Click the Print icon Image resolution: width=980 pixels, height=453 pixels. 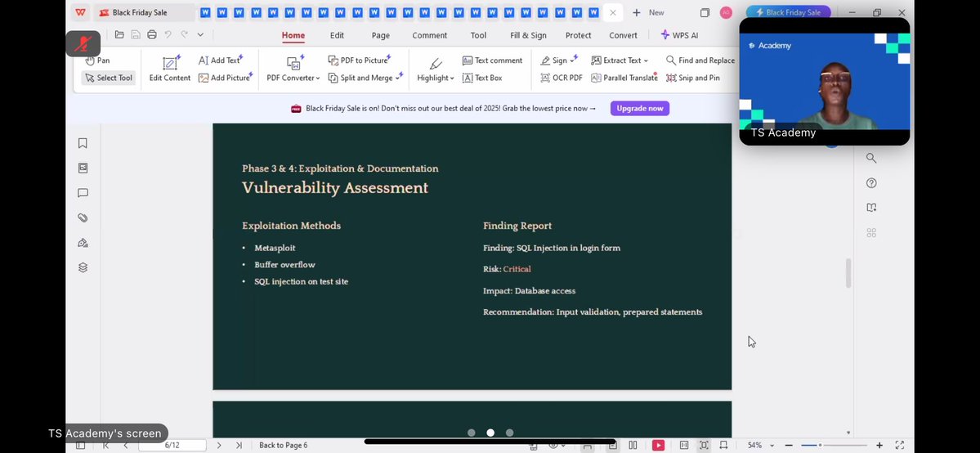pyautogui.click(x=152, y=35)
